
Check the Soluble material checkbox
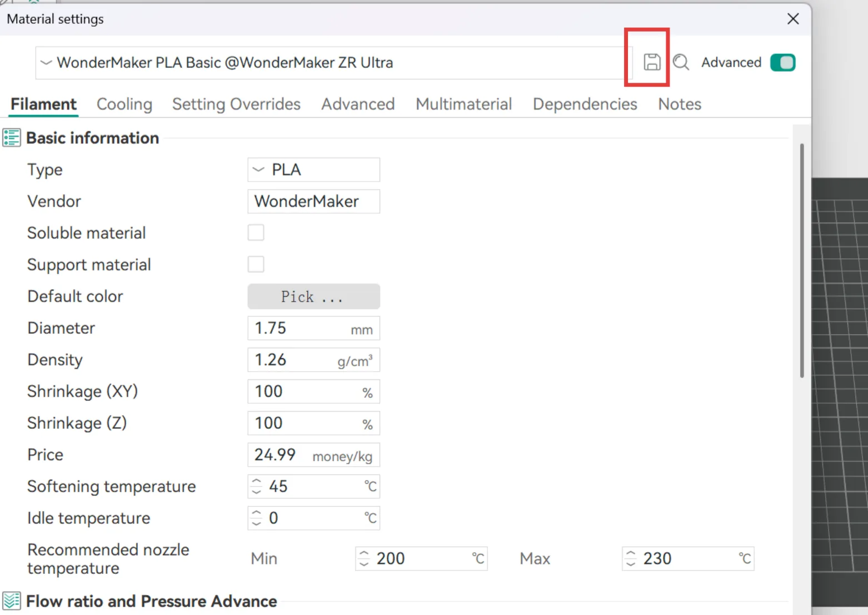pos(256,232)
